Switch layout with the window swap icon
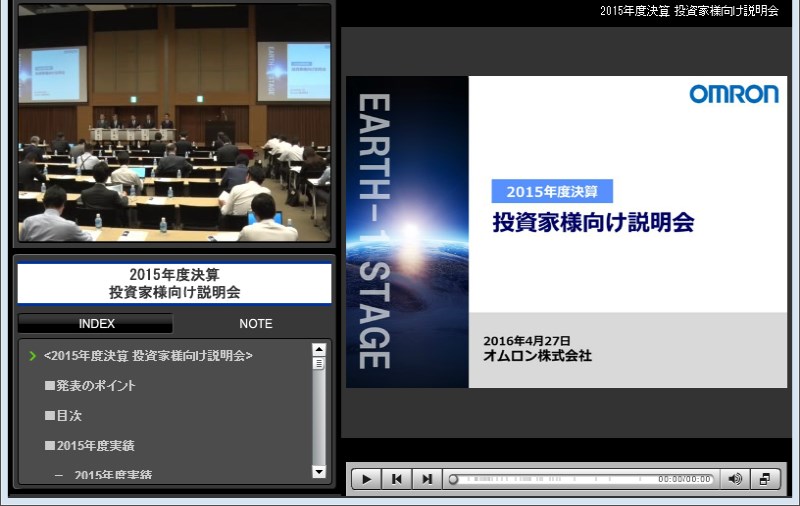The image size is (800, 506). click(765, 479)
